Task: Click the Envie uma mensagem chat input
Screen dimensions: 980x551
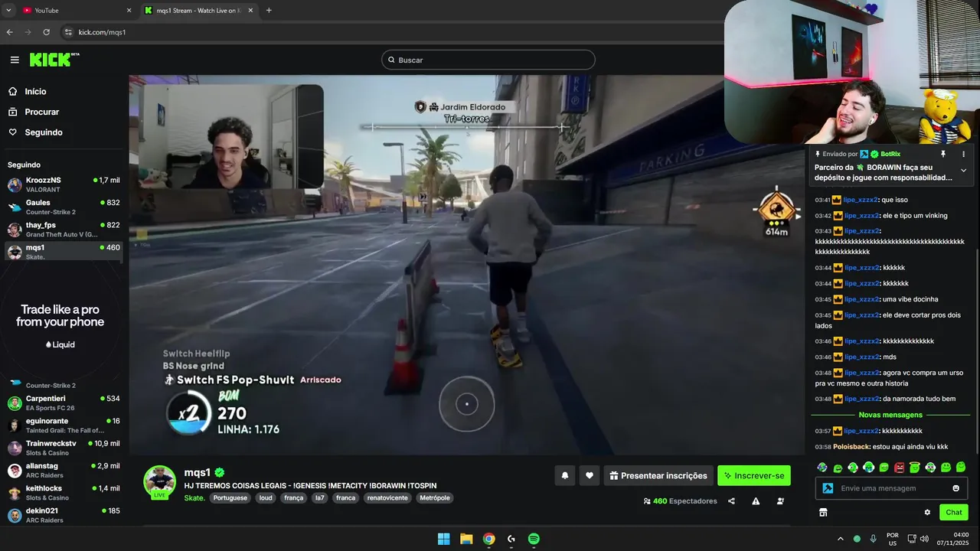Action: pos(892,488)
